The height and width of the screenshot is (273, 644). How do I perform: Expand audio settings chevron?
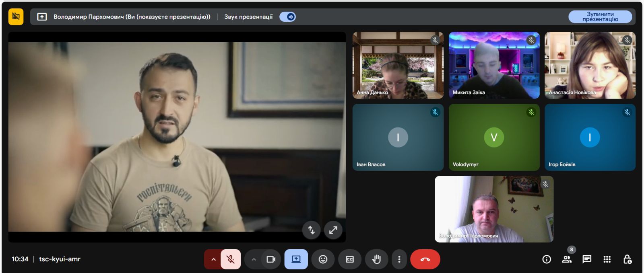pos(213,259)
